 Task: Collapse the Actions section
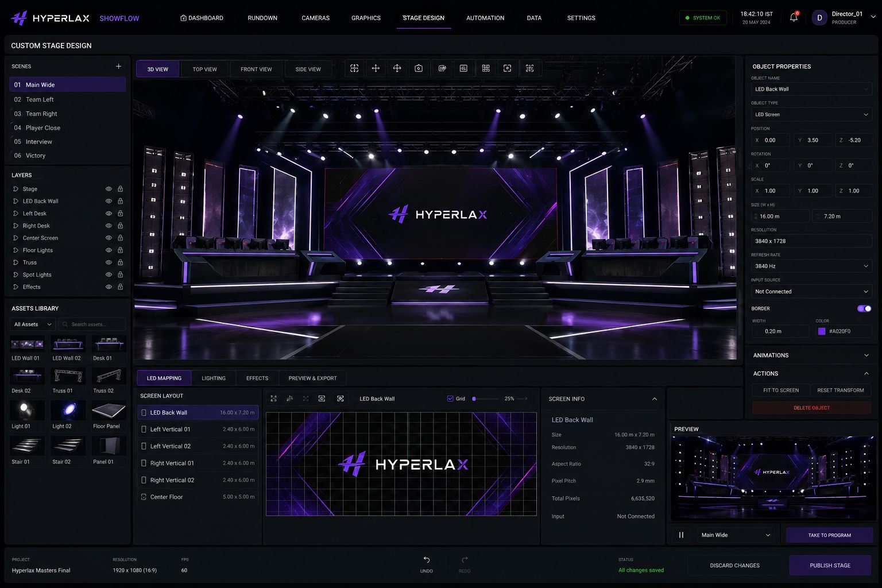(x=866, y=373)
